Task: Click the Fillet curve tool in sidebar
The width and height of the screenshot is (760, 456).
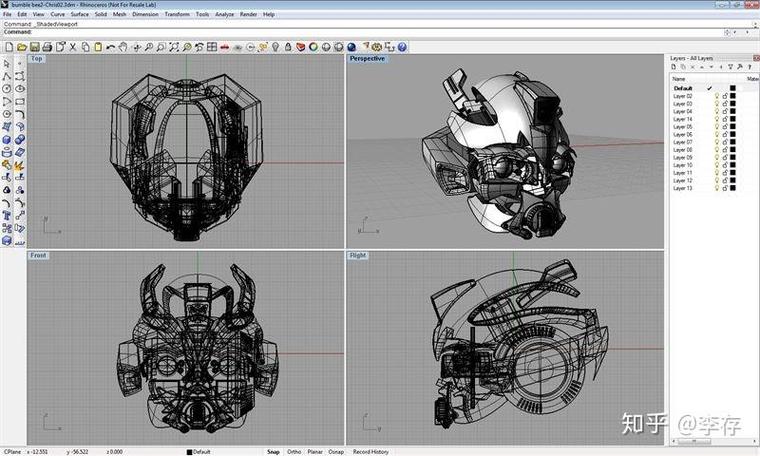Action: click(x=20, y=114)
